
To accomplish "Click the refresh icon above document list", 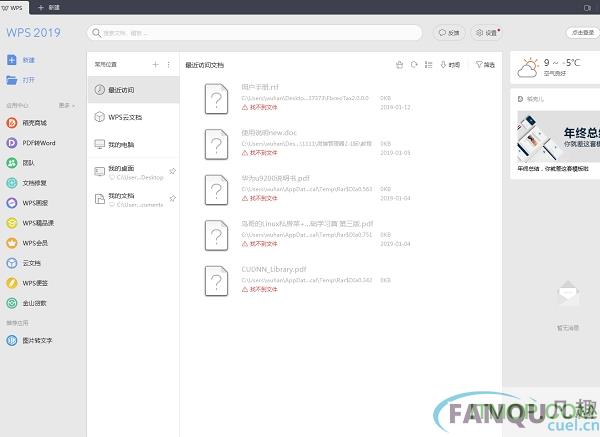I will (x=414, y=65).
